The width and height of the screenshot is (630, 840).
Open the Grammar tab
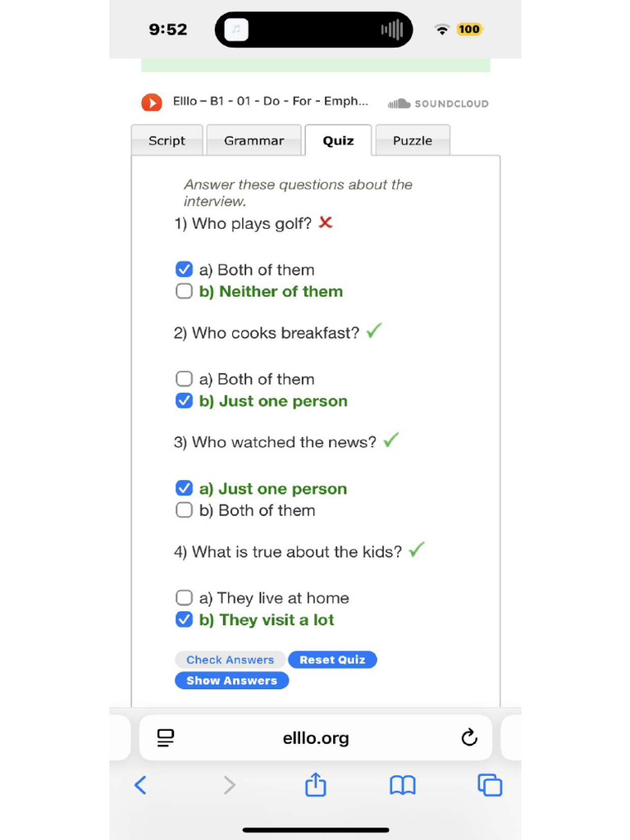253,140
